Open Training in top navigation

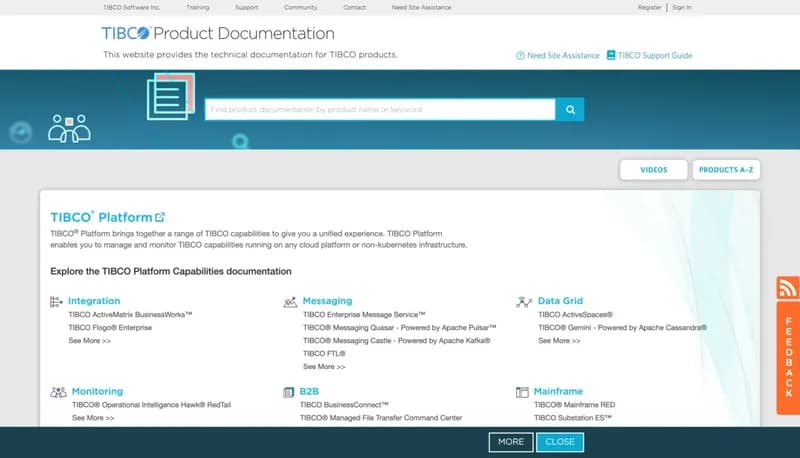197,8
